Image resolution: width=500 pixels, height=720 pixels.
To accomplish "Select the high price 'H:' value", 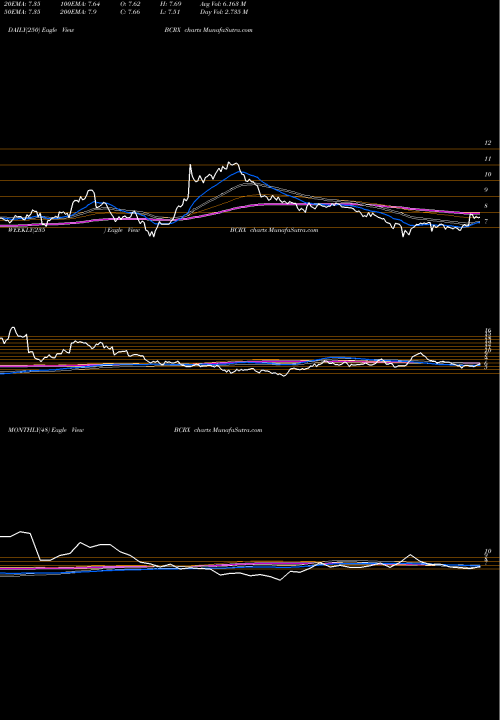I will [x=172, y=4].
